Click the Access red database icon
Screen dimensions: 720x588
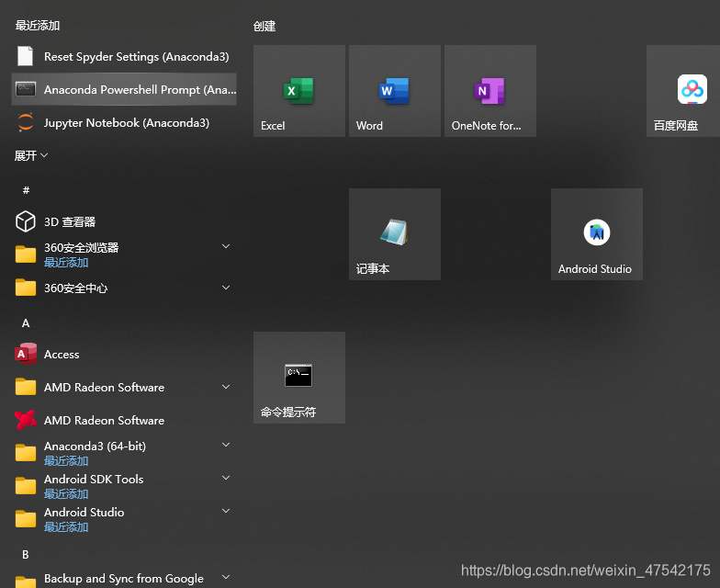click(x=26, y=354)
